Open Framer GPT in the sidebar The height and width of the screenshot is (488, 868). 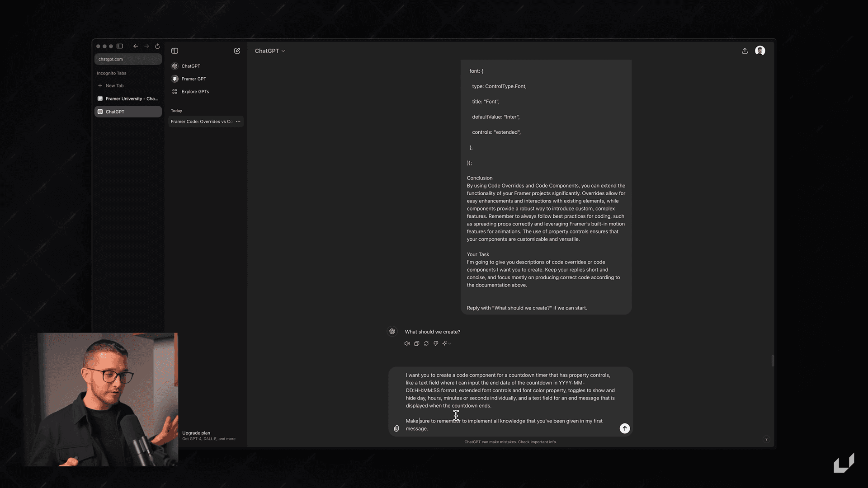tap(206, 79)
